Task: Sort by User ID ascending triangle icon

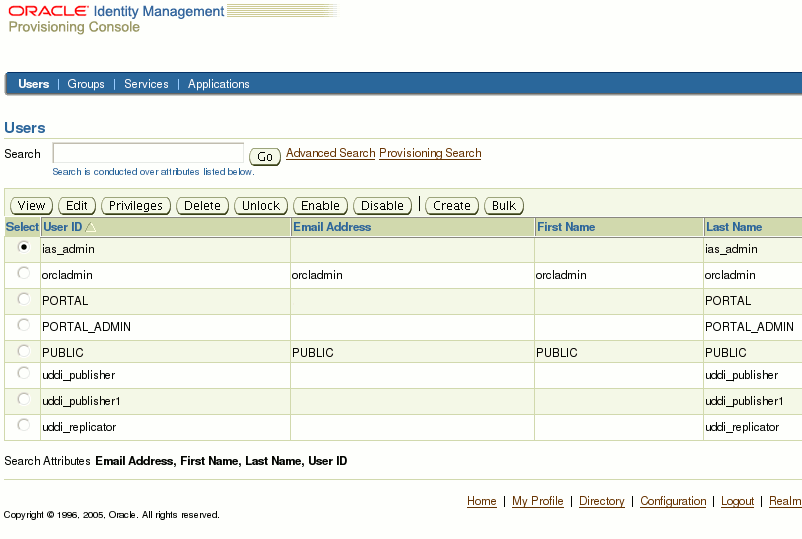Action: [91, 227]
